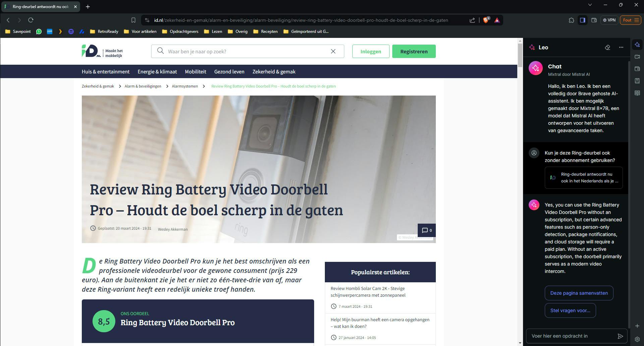Open sidebar settings gear
The image size is (644, 346).
(x=637, y=339)
